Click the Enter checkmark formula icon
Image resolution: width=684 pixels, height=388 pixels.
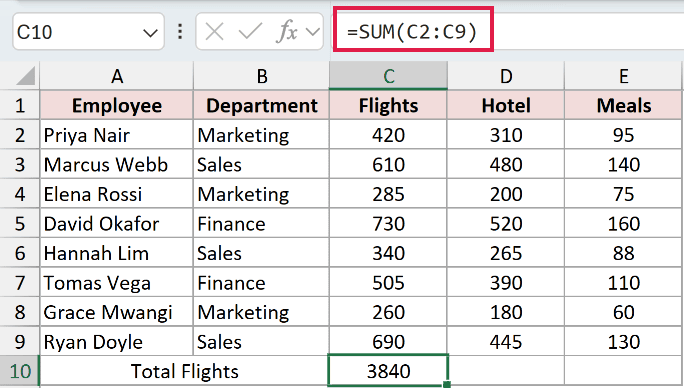[250, 32]
